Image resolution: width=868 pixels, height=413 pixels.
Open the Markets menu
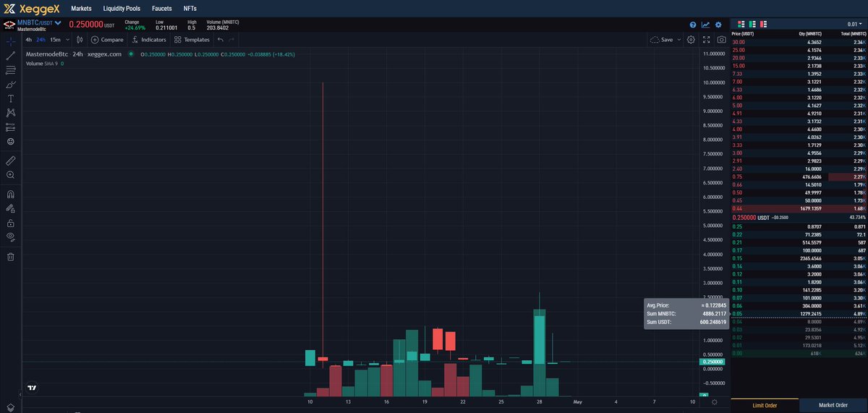(x=81, y=8)
